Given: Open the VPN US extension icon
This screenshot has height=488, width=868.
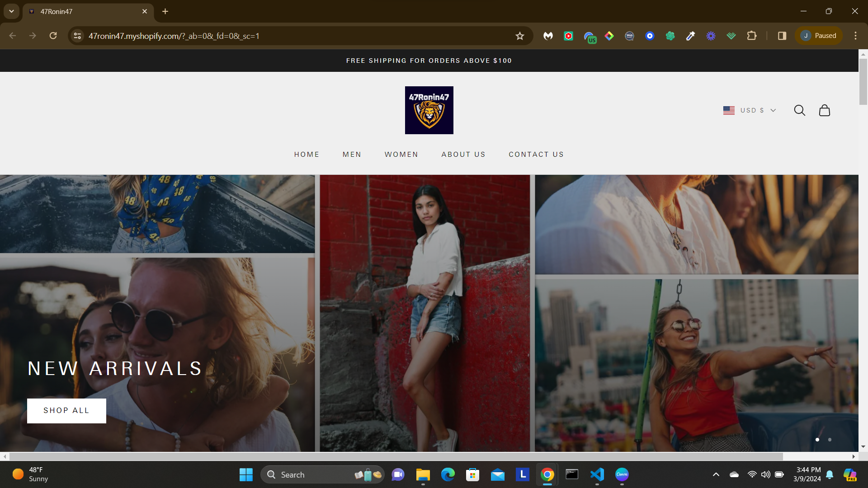Looking at the screenshot, I should coord(590,37).
